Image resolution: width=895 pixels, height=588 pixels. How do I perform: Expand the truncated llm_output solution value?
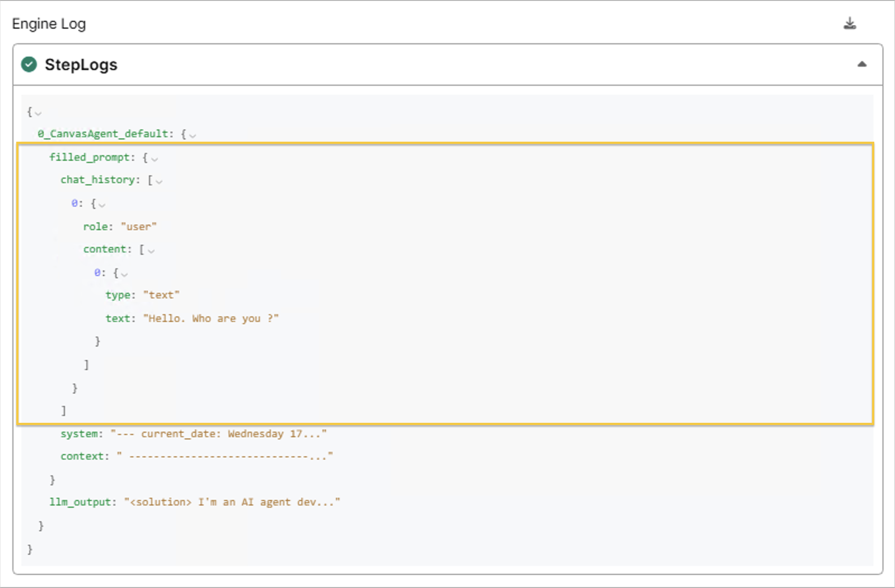[232, 502]
